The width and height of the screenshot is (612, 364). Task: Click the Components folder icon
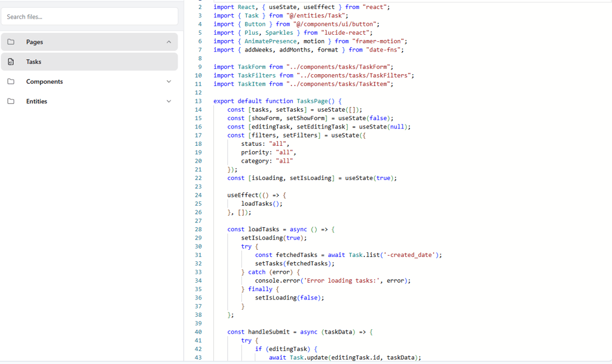11,81
